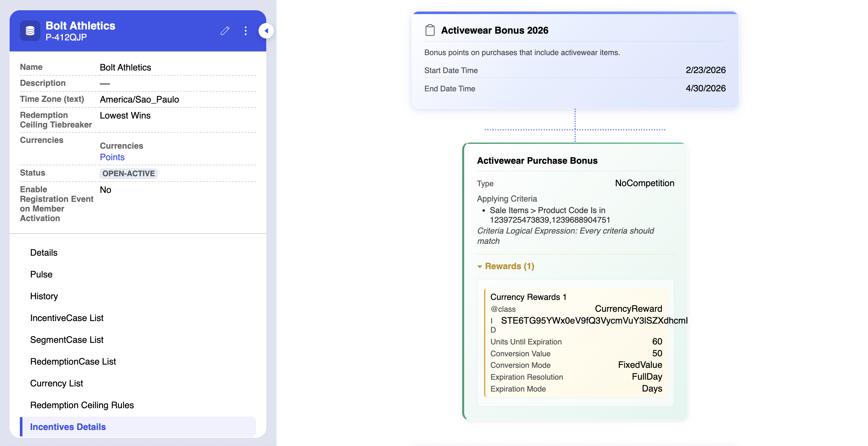Click the pencil edit icon in header
The height and width of the screenshot is (446, 868).
pos(225,31)
